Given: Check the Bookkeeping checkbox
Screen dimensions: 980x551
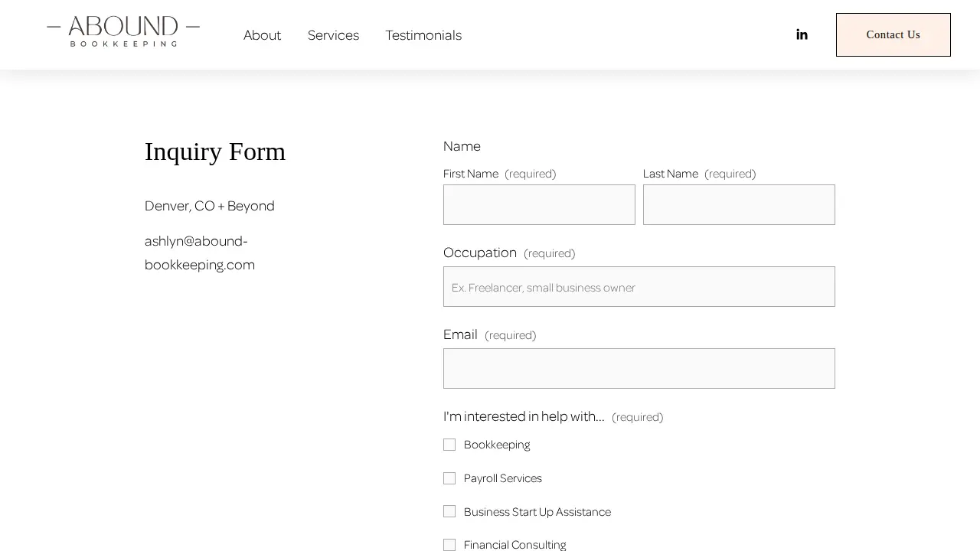Looking at the screenshot, I should point(449,445).
